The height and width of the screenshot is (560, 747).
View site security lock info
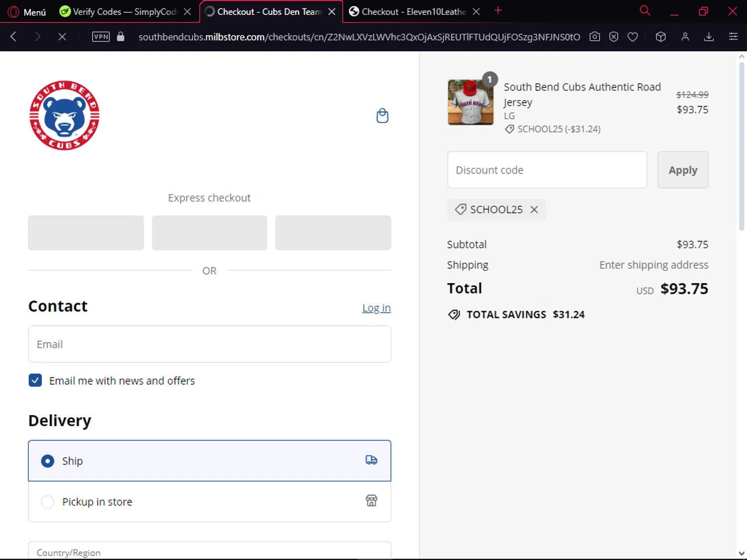point(121,36)
